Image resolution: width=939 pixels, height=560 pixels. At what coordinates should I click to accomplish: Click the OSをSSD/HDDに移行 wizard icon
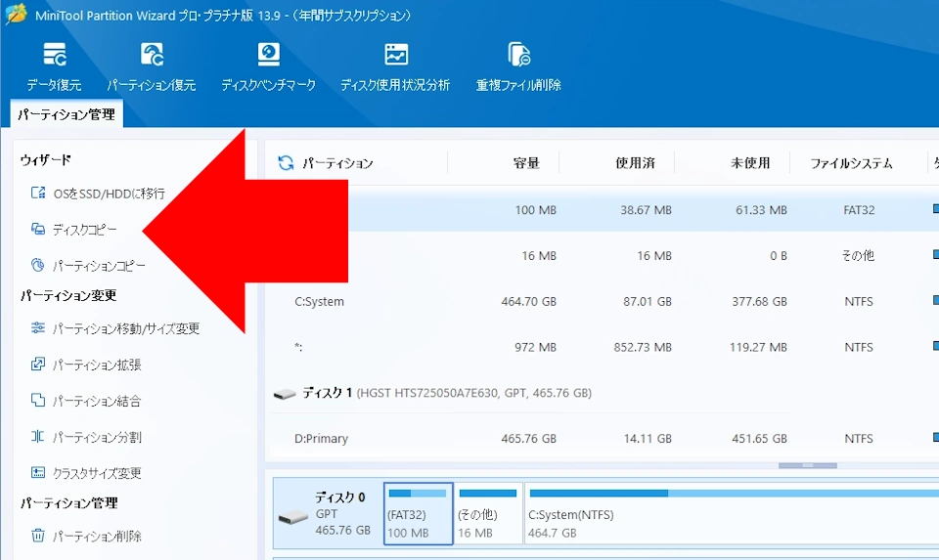coord(38,193)
